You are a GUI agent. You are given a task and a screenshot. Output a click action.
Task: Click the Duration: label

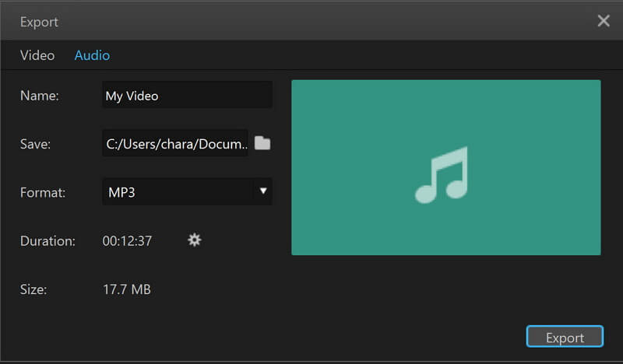[48, 241]
